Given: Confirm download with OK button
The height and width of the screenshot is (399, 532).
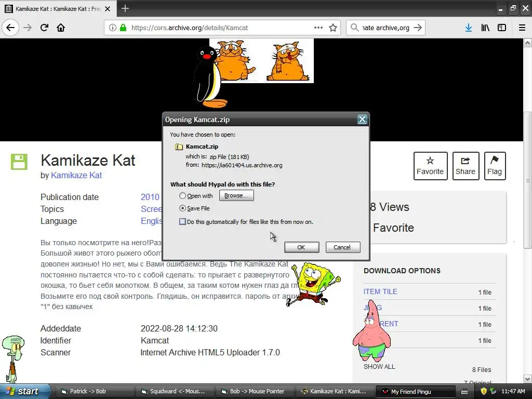Looking at the screenshot, I should 301,247.
